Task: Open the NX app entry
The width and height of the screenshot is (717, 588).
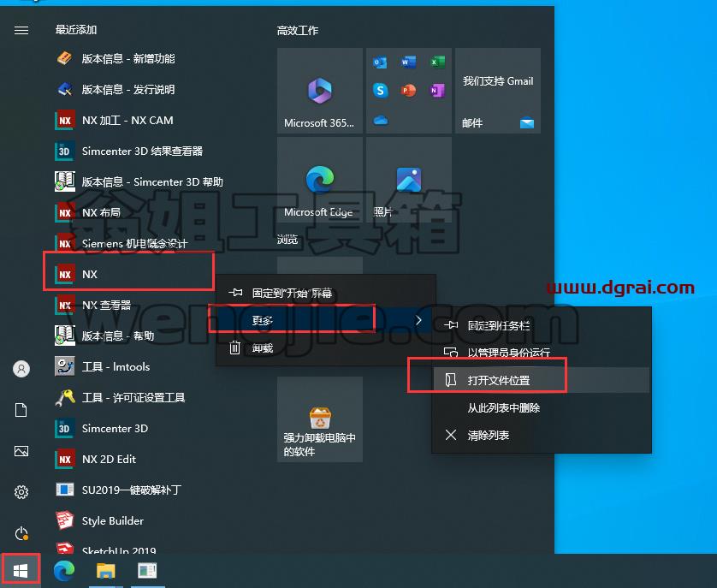Action: pos(129,274)
